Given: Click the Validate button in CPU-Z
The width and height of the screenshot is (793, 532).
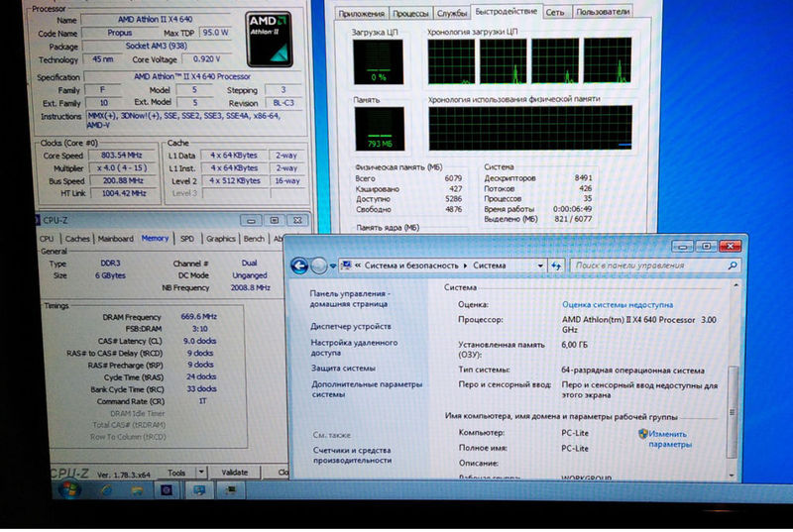Looking at the screenshot, I should 235,473.
